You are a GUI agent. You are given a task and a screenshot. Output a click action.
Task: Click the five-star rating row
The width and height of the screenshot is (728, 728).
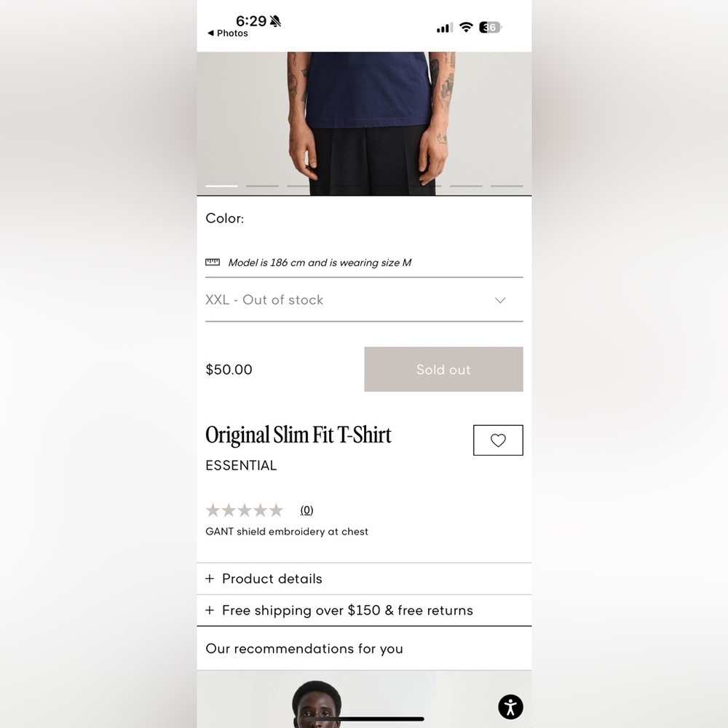[x=244, y=510]
